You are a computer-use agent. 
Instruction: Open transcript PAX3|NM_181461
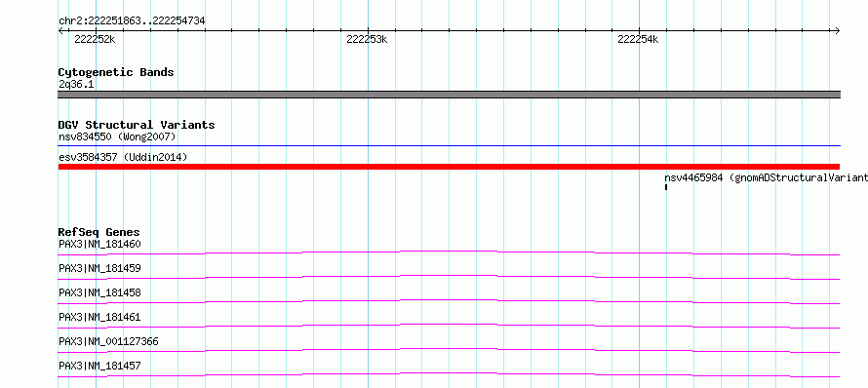(x=99, y=317)
